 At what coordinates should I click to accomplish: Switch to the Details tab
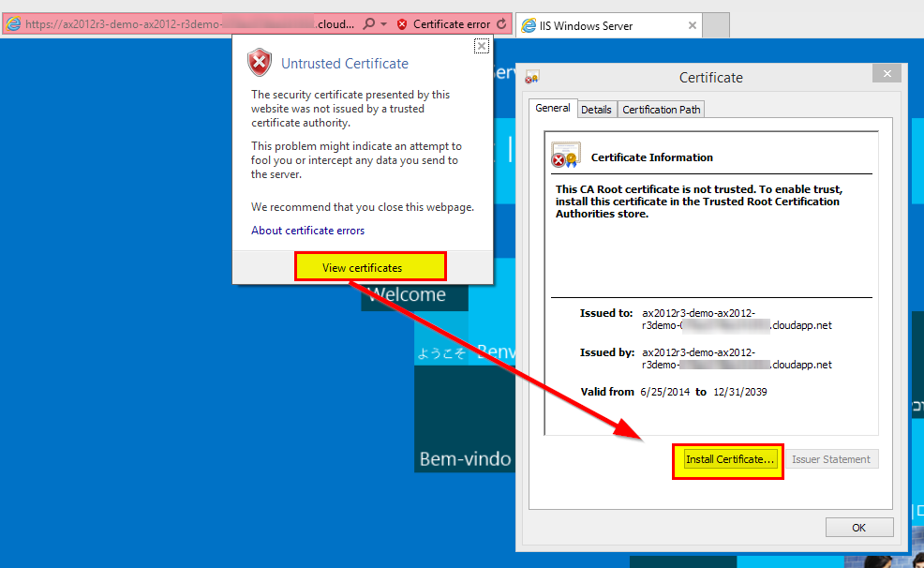[596, 110]
